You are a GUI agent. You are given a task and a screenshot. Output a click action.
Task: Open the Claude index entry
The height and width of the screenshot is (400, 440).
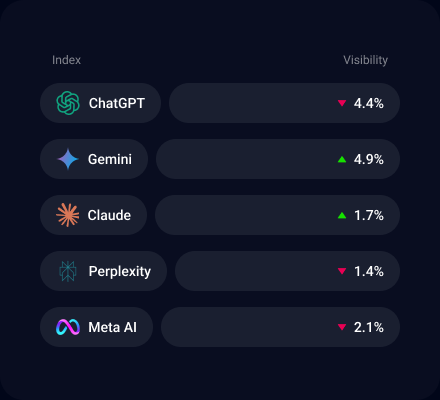94,215
